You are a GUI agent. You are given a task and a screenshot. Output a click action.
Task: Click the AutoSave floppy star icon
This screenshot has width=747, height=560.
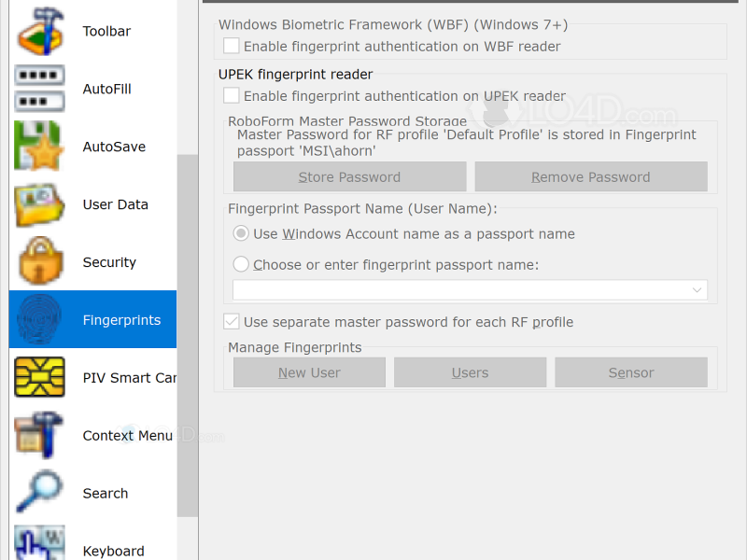click(x=39, y=147)
